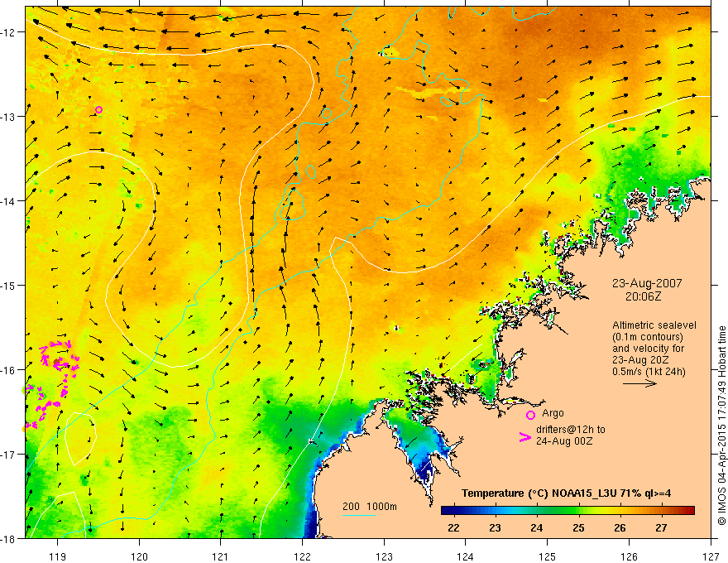This screenshot has height=563, width=728.
Task: Click the '23-Aug-2007' date text
Action: coord(647,283)
